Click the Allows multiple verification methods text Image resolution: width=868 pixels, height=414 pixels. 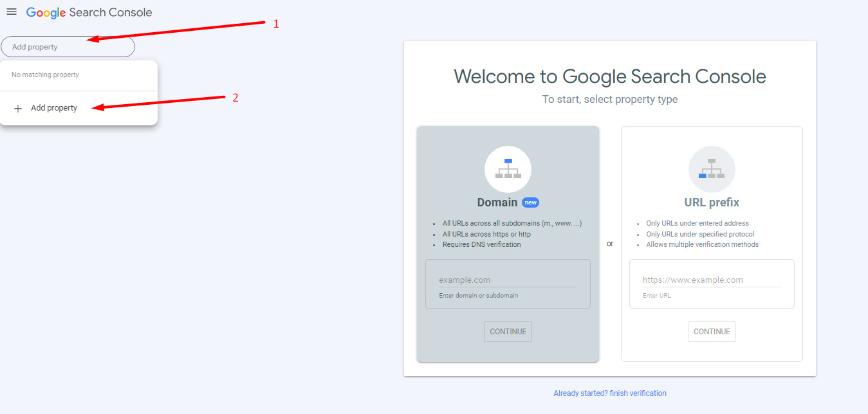(x=703, y=244)
